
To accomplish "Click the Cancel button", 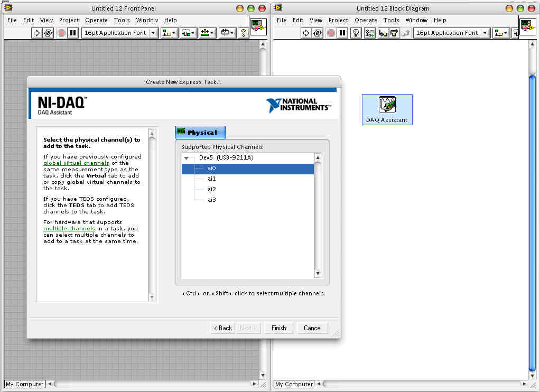I will (312, 328).
